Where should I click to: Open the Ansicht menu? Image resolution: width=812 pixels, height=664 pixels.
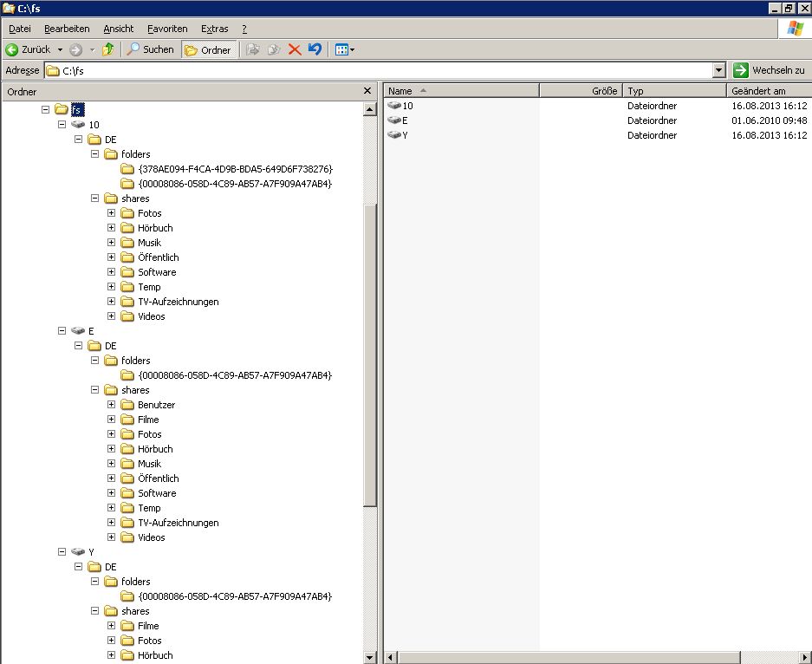point(118,29)
